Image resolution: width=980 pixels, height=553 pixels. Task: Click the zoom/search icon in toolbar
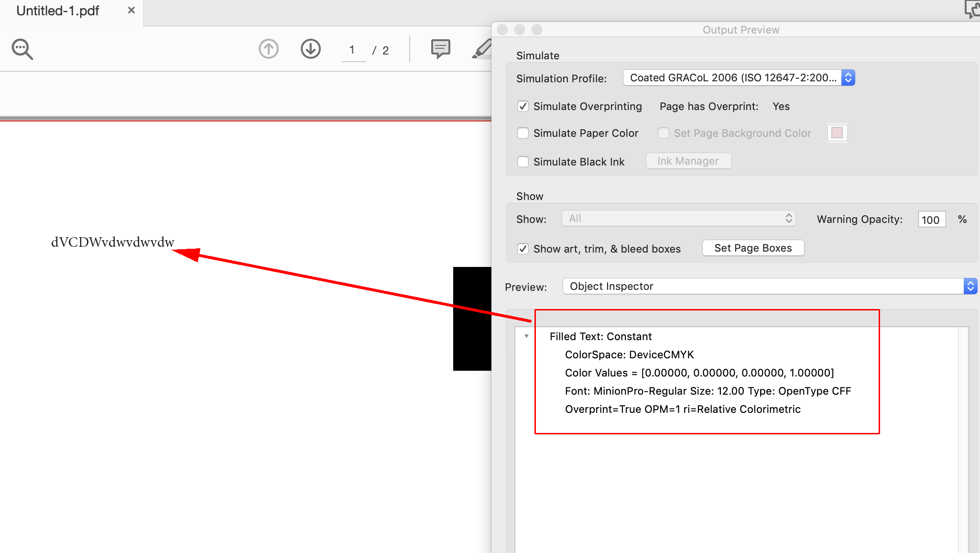point(22,48)
